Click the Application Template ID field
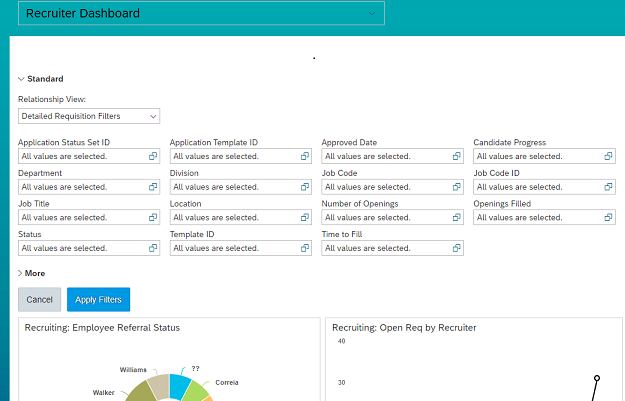625x401 pixels. coord(241,156)
